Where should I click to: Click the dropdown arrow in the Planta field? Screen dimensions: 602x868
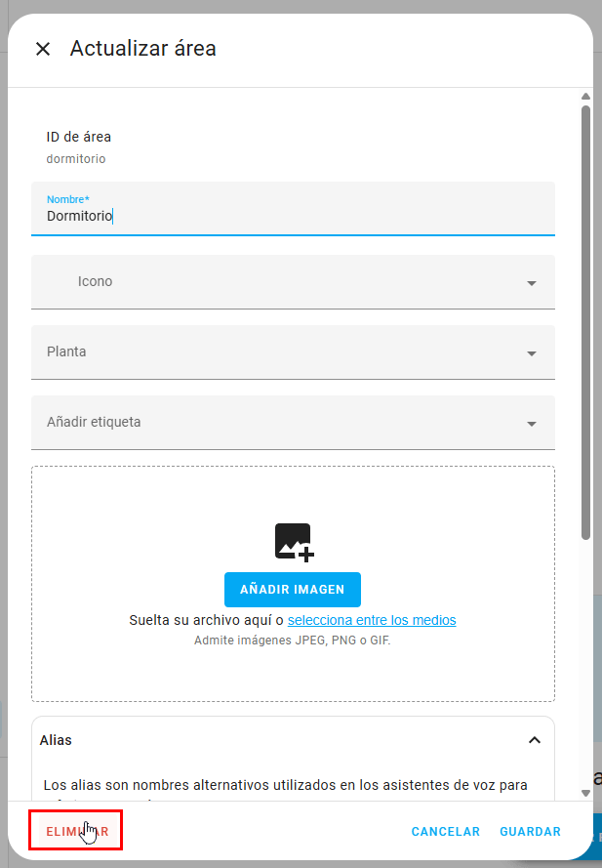[532, 353]
